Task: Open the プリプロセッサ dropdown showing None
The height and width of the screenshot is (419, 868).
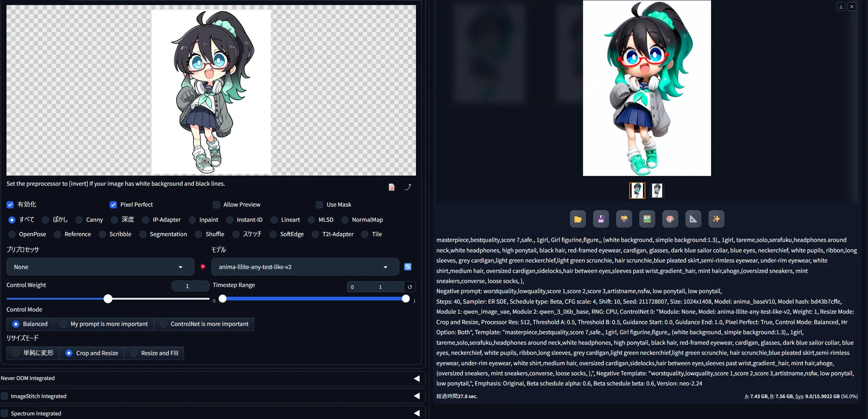Action: click(x=100, y=267)
